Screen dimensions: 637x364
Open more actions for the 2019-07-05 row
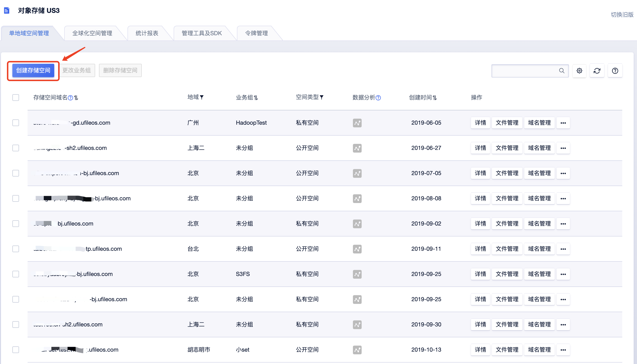(x=563, y=173)
